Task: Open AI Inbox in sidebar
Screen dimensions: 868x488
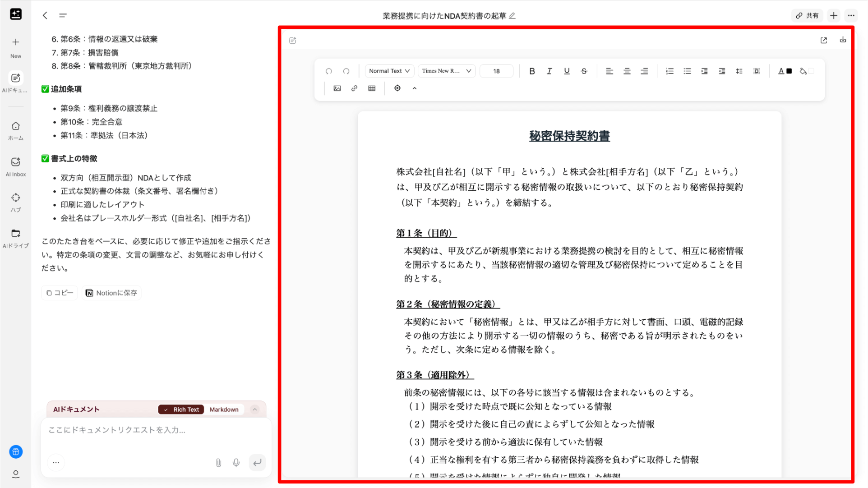Action: [16, 166]
